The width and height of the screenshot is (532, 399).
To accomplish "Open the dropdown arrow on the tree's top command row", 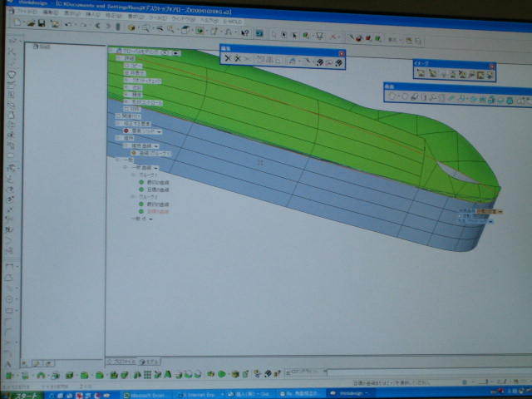I will pyautogui.click(x=175, y=53).
